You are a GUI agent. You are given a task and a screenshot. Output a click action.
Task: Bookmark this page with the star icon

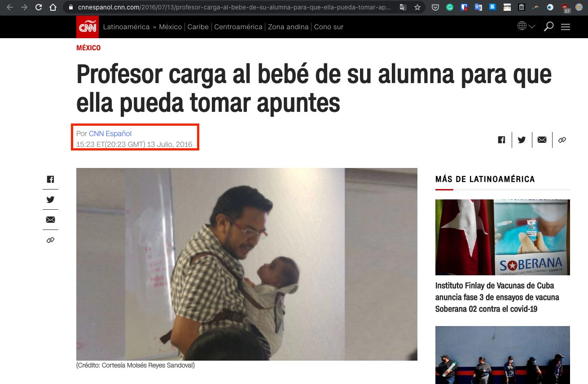coord(417,7)
